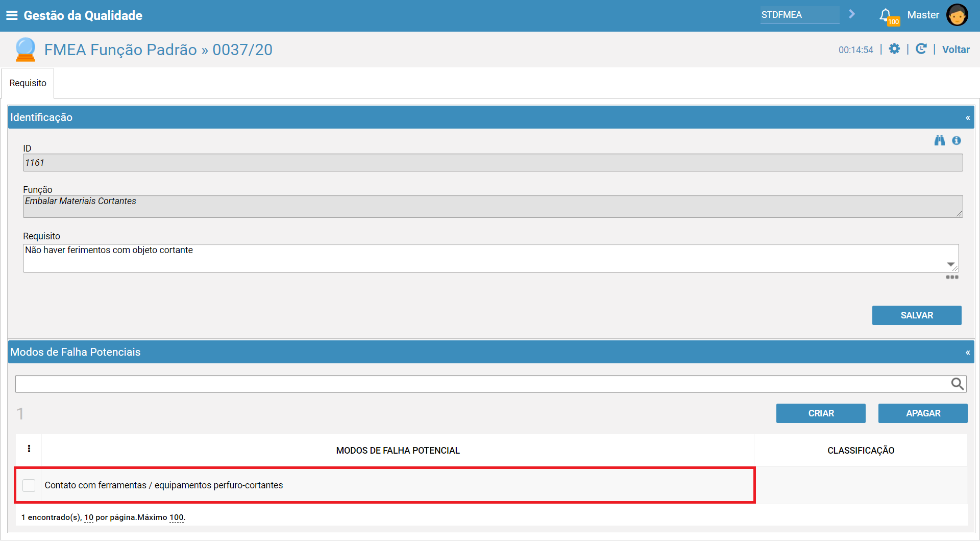This screenshot has height=546, width=980.
Task: Click the Voltar link
Action: (955, 49)
